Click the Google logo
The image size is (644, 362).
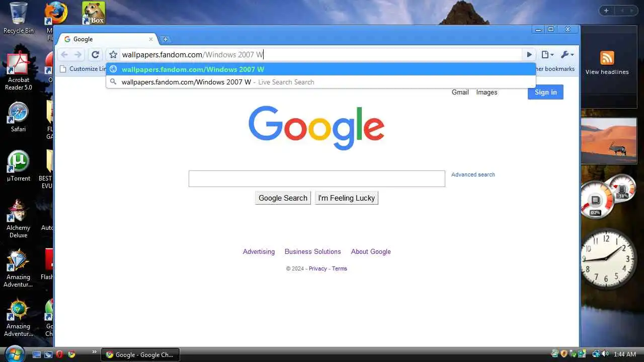(316, 128)
